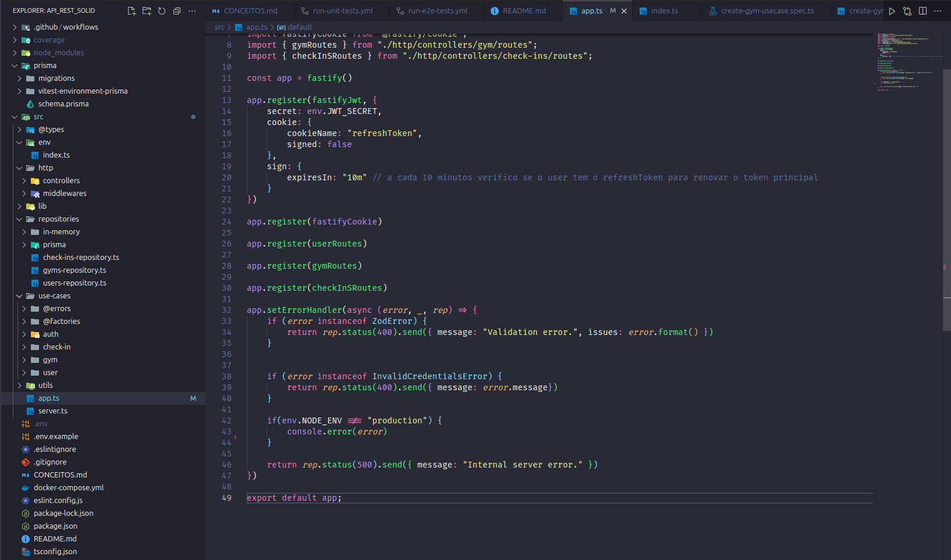
Task: Click the default symbol in breadcrumbs
Action: (299, 27)
